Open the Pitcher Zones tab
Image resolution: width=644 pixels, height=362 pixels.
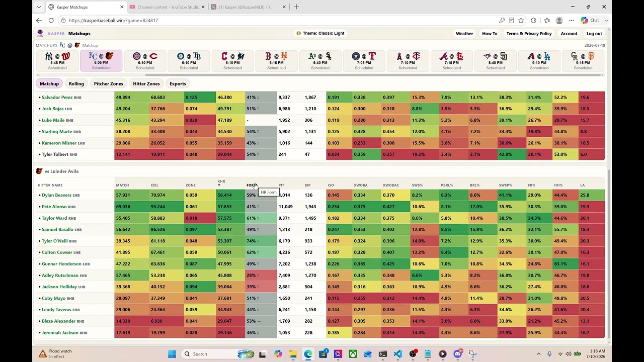coord(109,83)
